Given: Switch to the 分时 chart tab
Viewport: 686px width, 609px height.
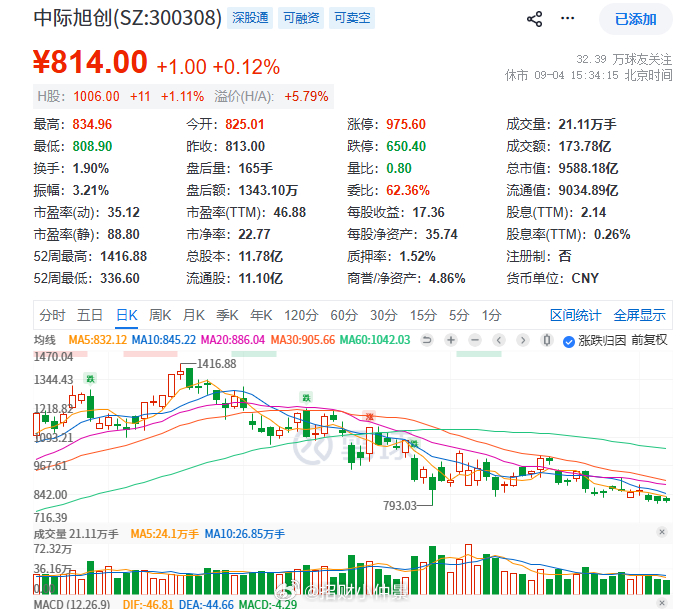Looking at the screenshot, I should [52, 315].
